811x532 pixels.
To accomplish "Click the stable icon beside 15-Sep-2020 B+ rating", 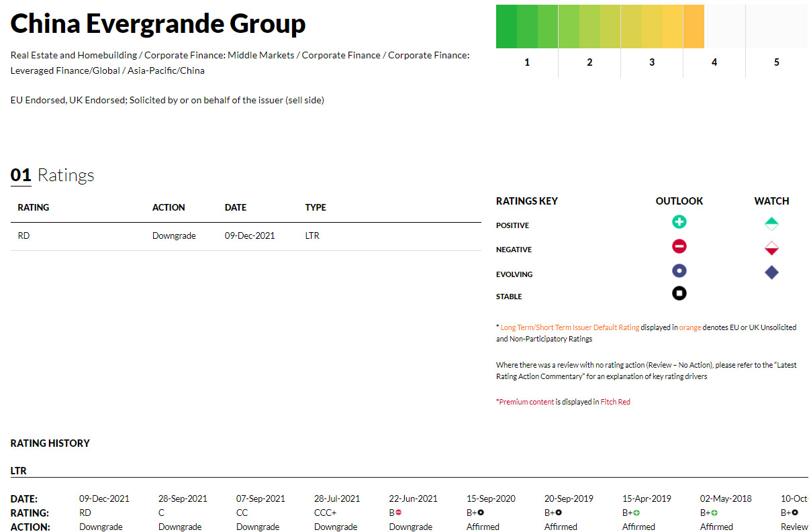I will tap(481, 513).
